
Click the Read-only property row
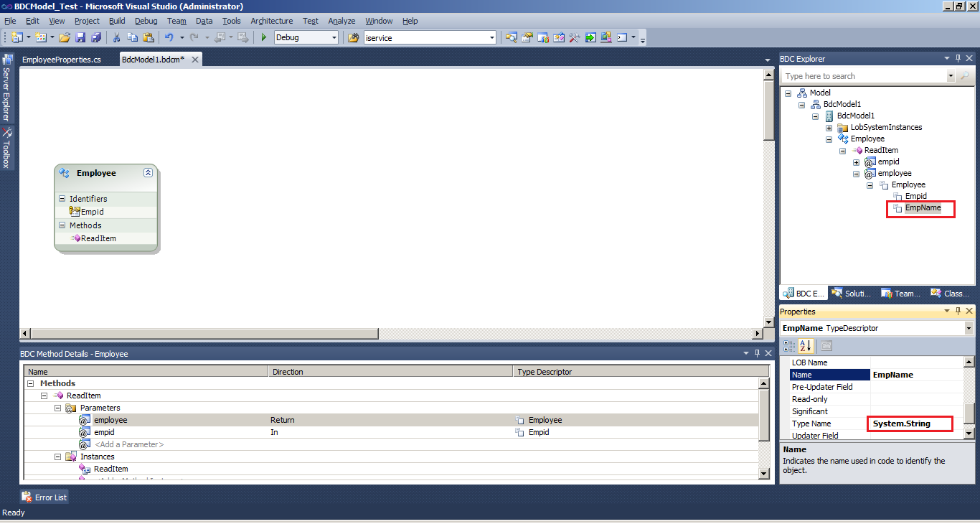click(x=876, y=399)
